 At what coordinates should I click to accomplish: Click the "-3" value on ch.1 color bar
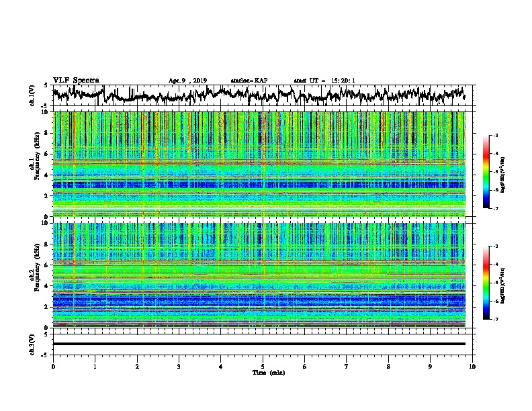click(496, 136)
